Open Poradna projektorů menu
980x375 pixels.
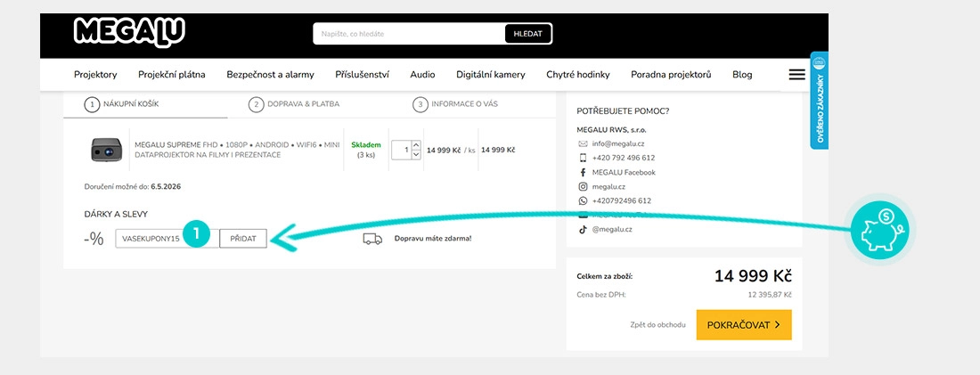pos(671,74)
